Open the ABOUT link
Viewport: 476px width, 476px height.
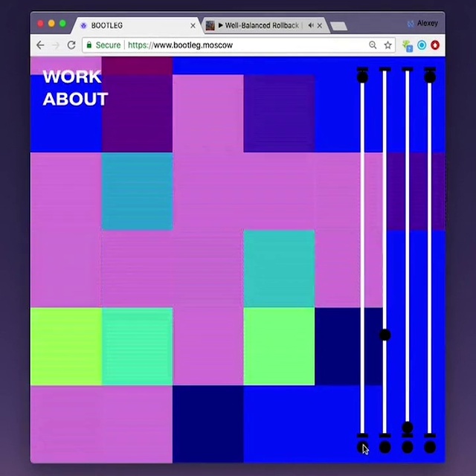coord(76,99)
